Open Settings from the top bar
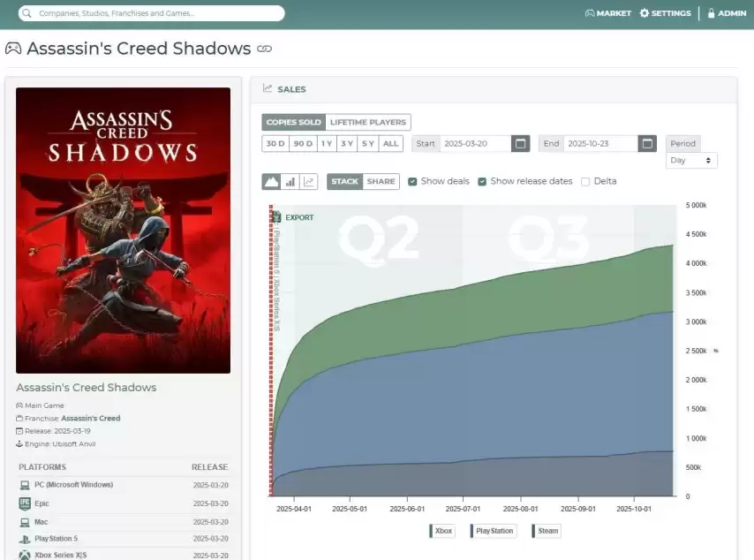The width and height of the screenshot is (754, 560). coord(665,13)
